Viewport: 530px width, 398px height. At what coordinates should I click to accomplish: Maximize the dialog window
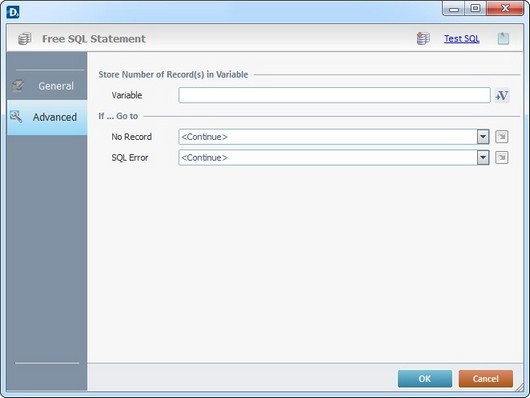click(x=475, y=8)
